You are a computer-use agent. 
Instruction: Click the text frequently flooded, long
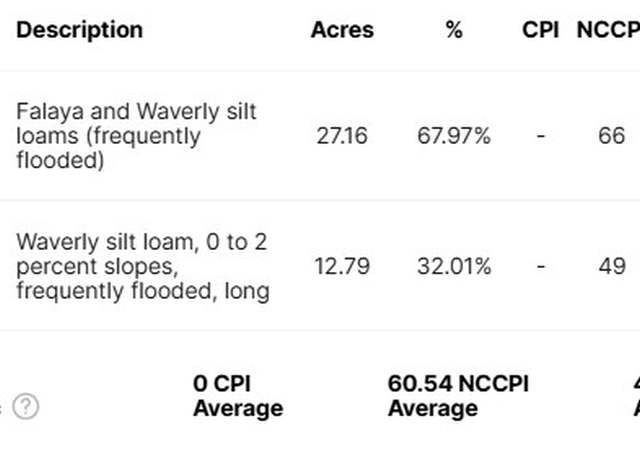143,291
